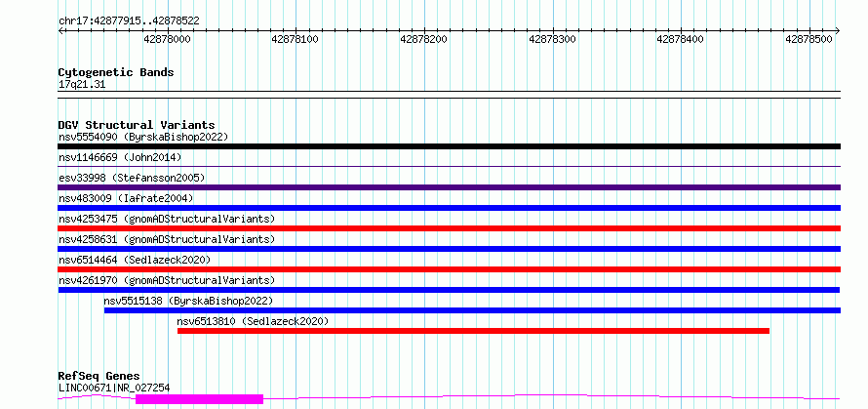Click the blue nsv4258631 variant bar
868x409 pixels.
pyautogui.click(x=450, y=249)
